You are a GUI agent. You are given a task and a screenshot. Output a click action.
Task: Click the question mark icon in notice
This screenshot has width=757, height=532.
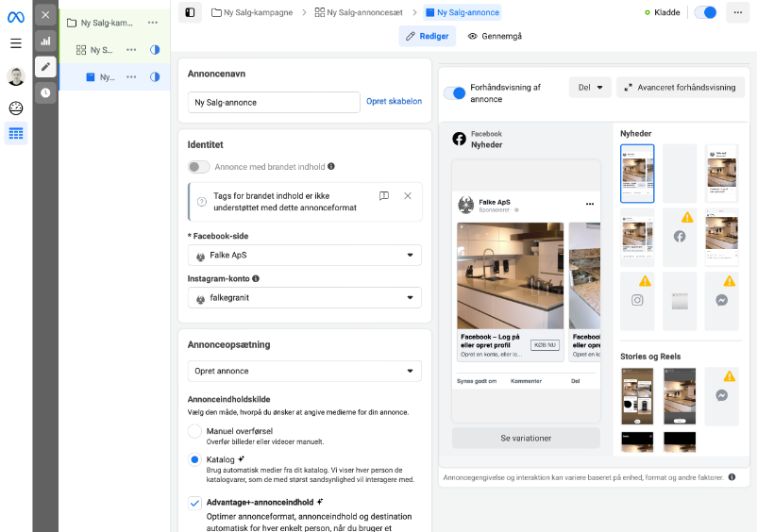202,202
